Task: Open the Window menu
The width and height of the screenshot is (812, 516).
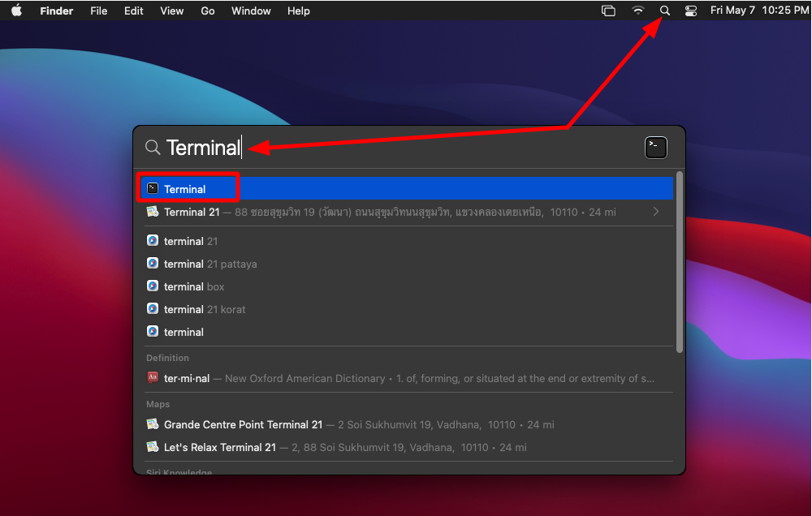Action: [x=251, y=11]
